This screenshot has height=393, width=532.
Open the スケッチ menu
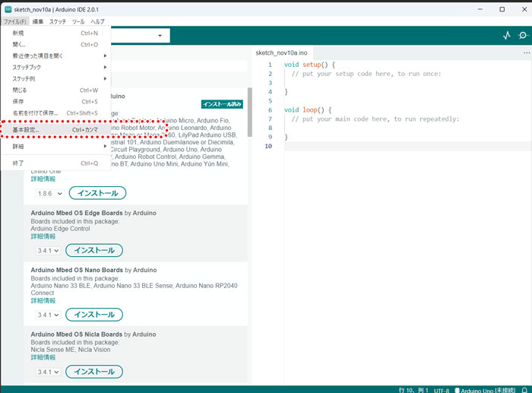[58, 21]
